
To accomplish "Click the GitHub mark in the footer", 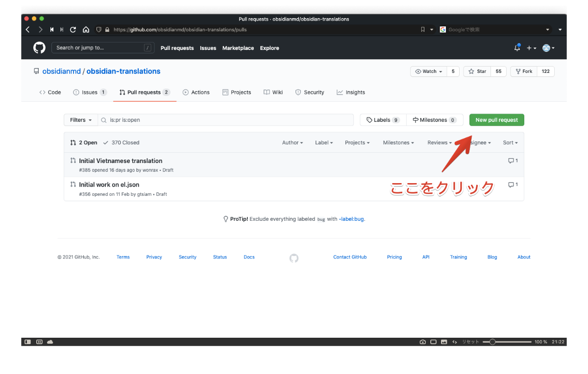I will (x=294, y=258).
